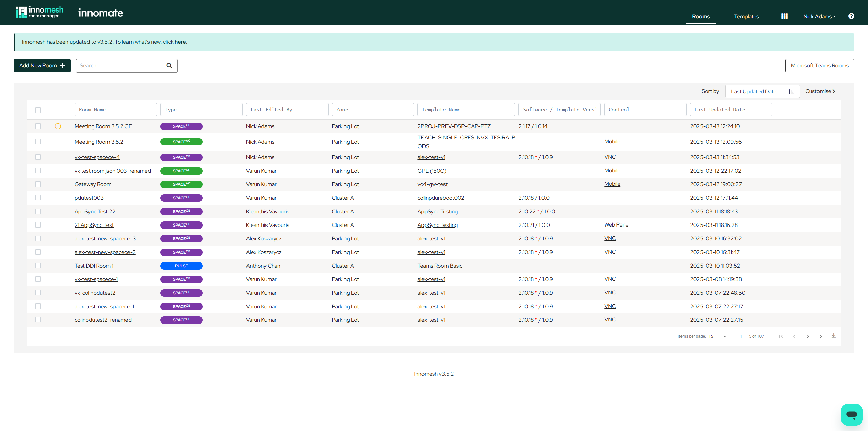Open the 2PROJ-PREV-DSP-CAP-PTZ template link
This screenshot has width=868, height=431.
[x=454, y=126]
